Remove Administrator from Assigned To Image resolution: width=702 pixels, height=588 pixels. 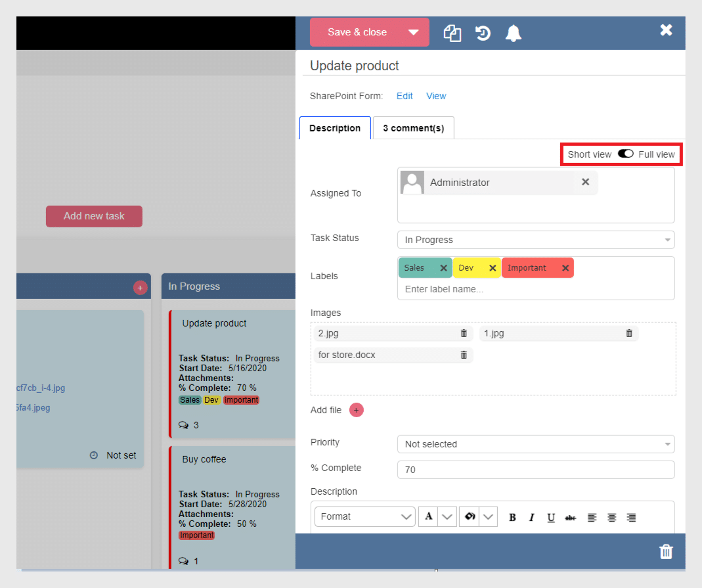coord(585,182)
